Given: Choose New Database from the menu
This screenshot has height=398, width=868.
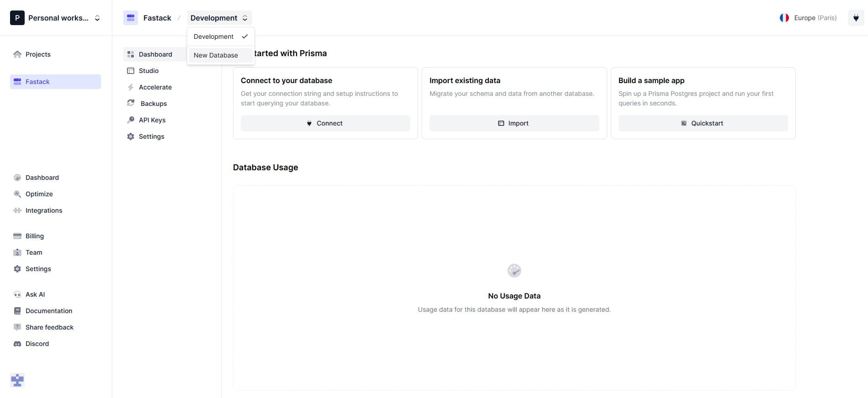Looking at the screenshot, I should (221, 55).
